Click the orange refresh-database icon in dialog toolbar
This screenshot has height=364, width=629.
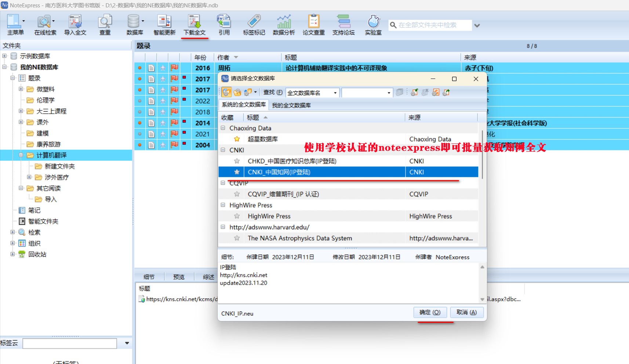(436, 92)
